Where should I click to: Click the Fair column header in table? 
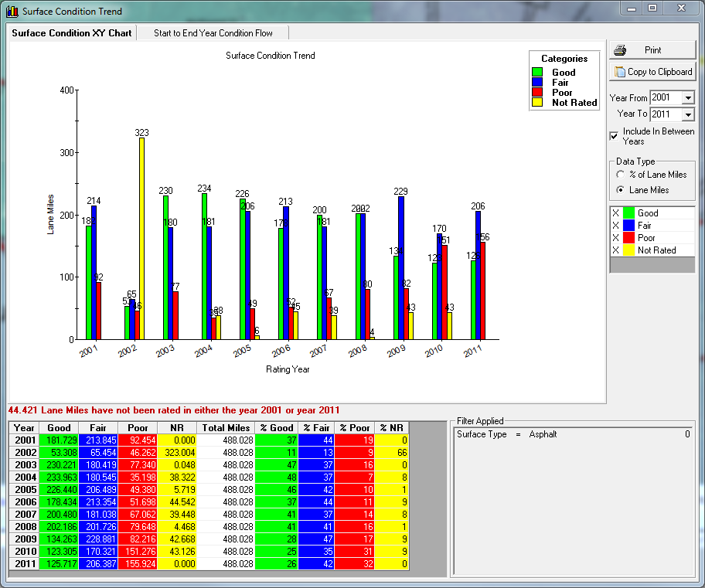click(x=98, y=428)
